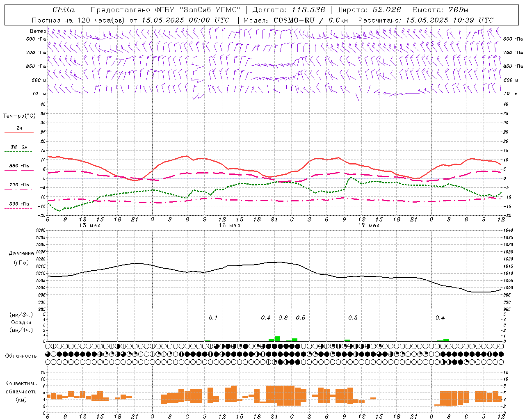Click green dotted line sample under "Td 2м"
The height and width of the screenshot is (420, 525).
(x=19, y=151)
